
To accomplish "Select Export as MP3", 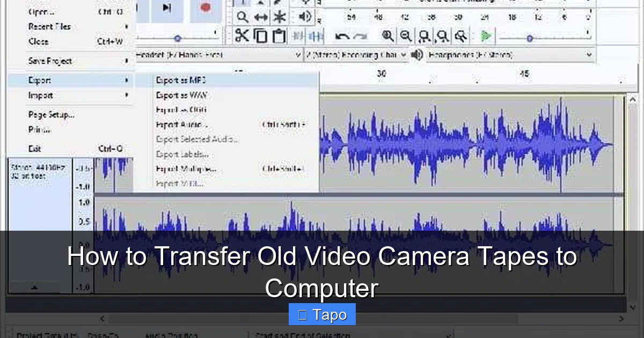I will coord(182,79).
